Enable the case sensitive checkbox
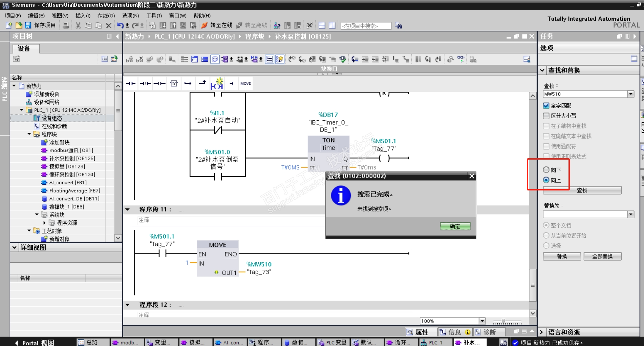Screen dimensions: 644x346 tap(546, 116)
